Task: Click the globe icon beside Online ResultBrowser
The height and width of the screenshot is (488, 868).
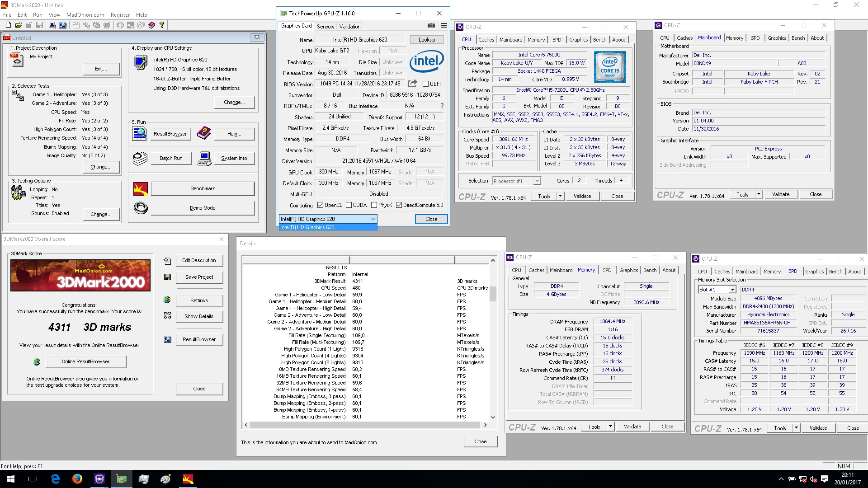Action: coord(37,361)
